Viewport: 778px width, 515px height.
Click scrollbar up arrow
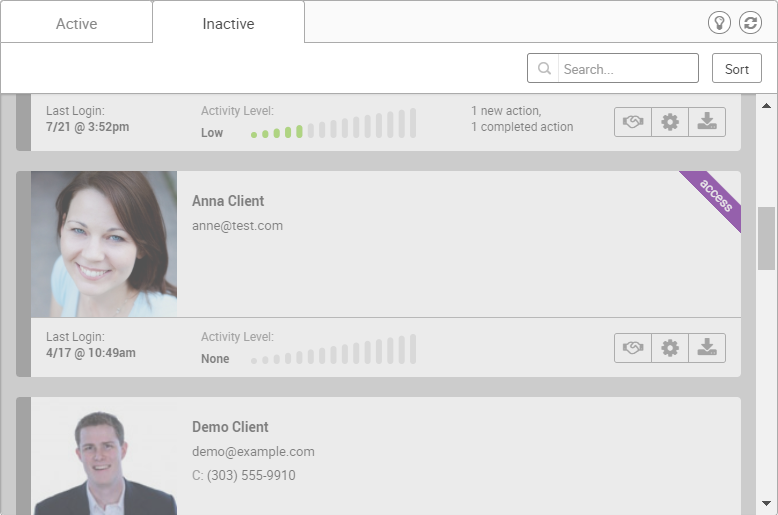point(767,105)
